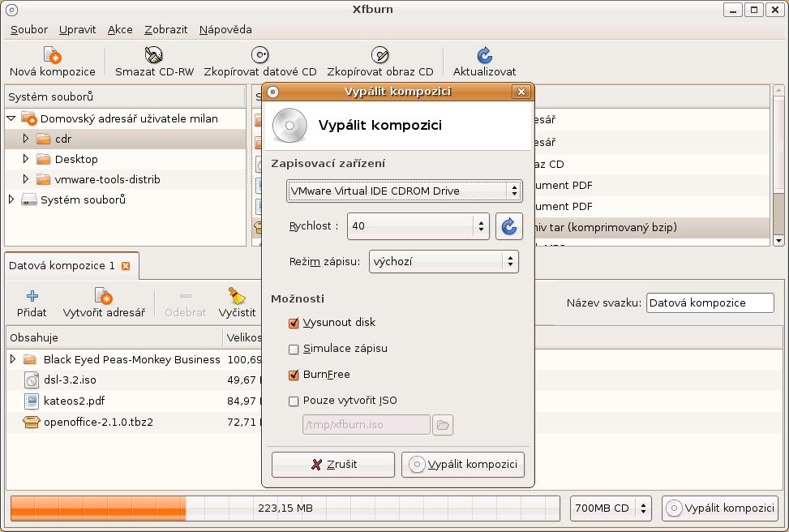The height and width of the screenshot is (532, 789).
Task: Click the vmware-tools-distrib folder icon
Action: (x=44, y=180)
